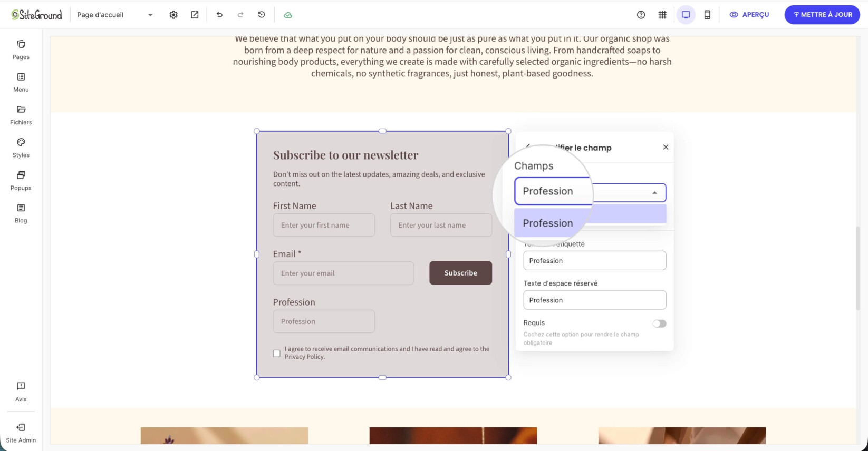
Task: Close the field edit panel
Action: (x=666, y=147)
